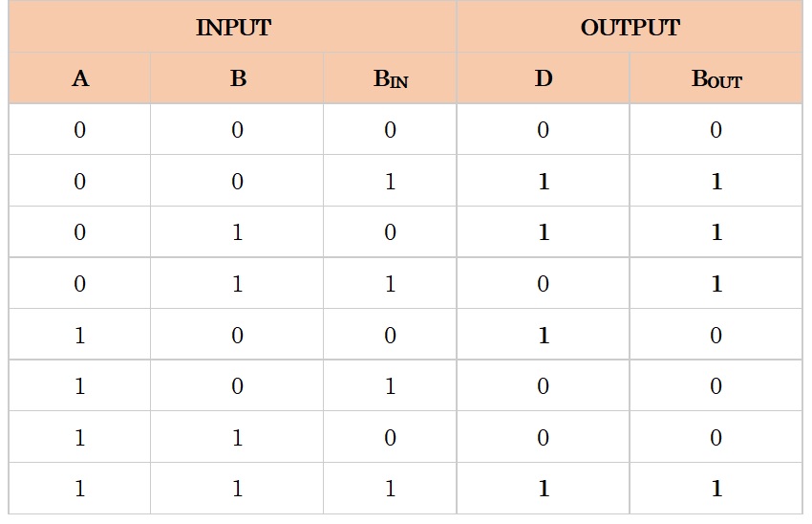Select the D column header
This screenshot has width=812, height=524.
[x=544, y=78]
